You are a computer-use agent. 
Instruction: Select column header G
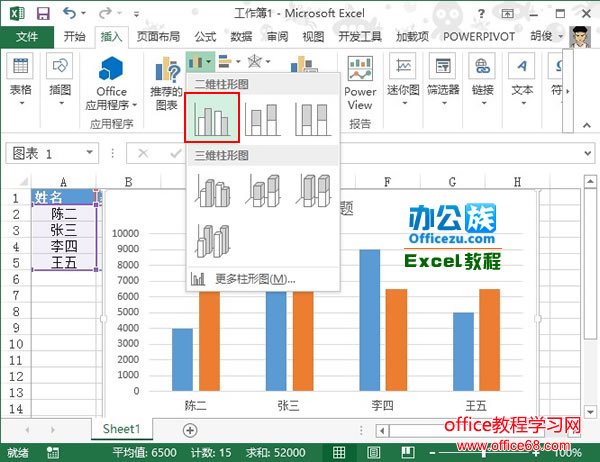(x=452, y=181)
